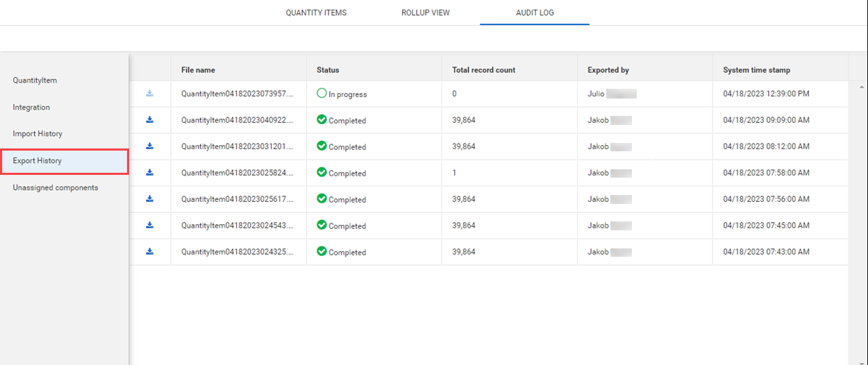Switch to the Quantity Items tab
The width and height of the screenshot is (868, 365).
[316, 13]
